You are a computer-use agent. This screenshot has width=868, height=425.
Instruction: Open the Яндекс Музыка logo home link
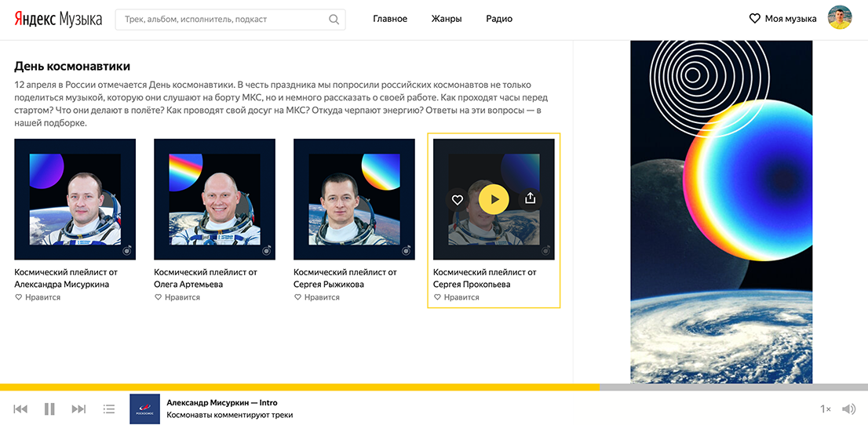pos(58,19)
